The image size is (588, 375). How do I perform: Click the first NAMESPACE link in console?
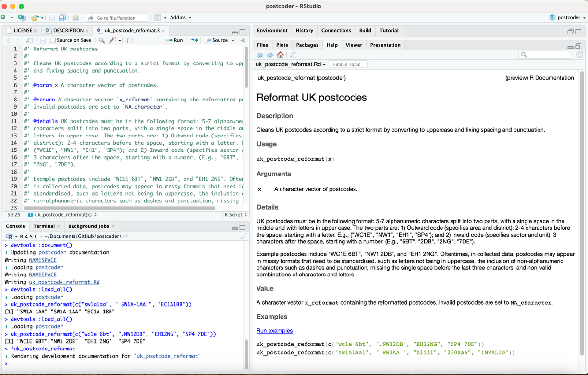tap(43, 260)
